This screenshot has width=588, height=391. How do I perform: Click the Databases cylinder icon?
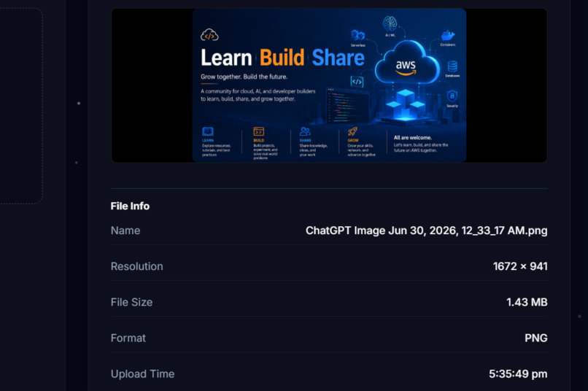pos(452,66)
